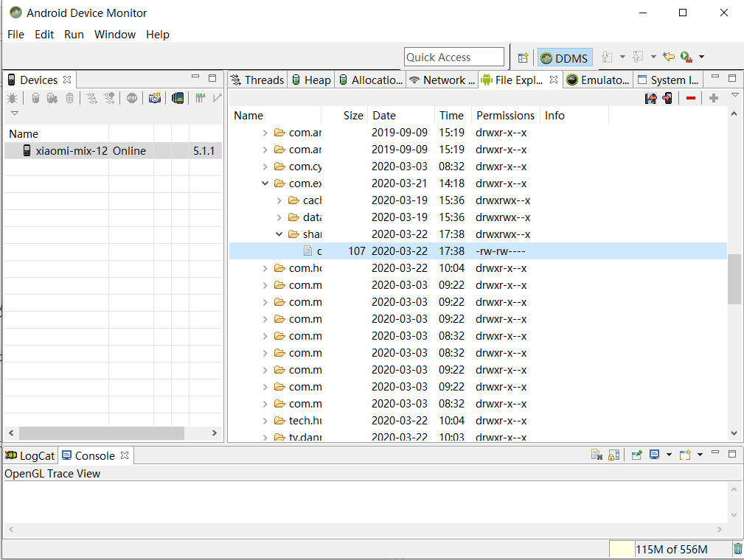
Task: Open the Window menu
Action: [115, 35]
